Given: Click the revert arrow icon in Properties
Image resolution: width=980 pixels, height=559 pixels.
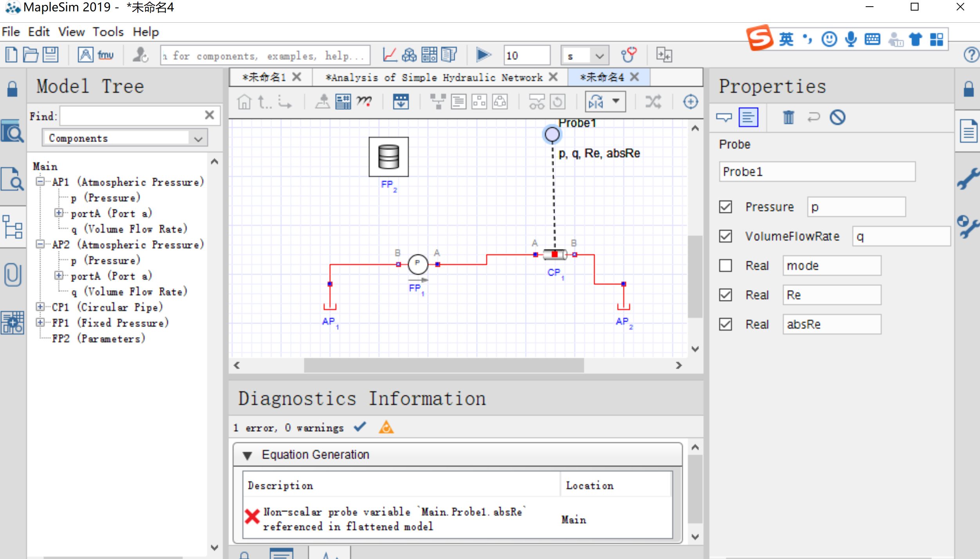Looking at the screenshot, I should [x=813, y=117].
